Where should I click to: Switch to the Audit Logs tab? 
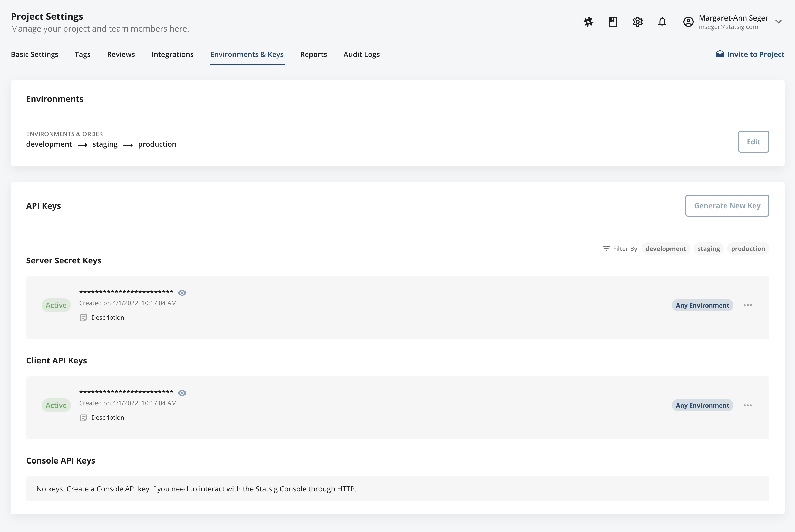(x=362, y=54)
